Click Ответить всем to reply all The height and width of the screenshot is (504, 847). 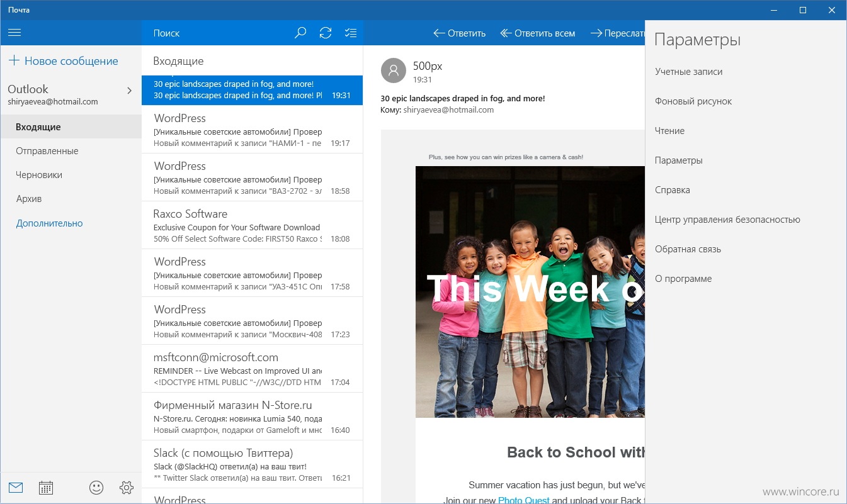pyautogui.click(x=538, y=33)
